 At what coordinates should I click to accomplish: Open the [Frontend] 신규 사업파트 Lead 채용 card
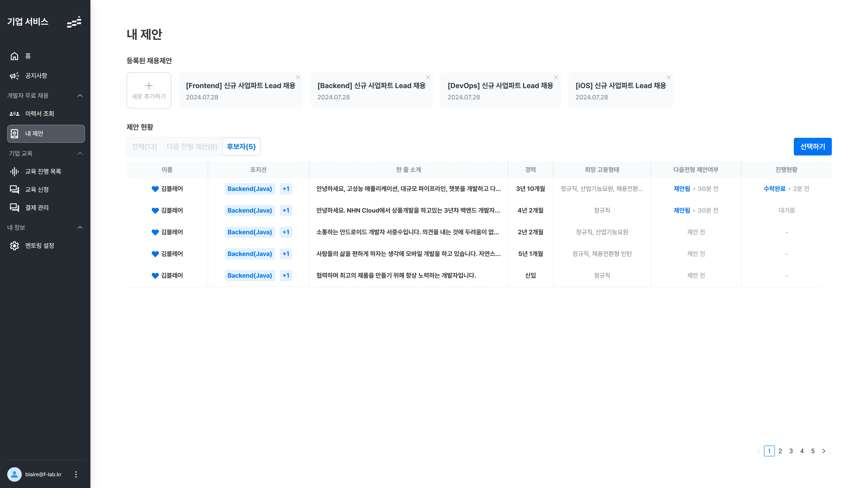click(241, 90)
